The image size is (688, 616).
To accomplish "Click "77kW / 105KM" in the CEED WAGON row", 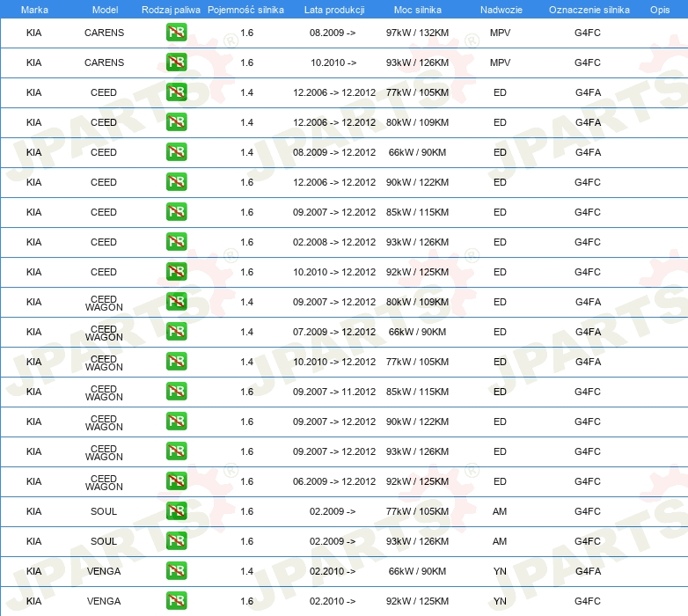I will 417,362.
